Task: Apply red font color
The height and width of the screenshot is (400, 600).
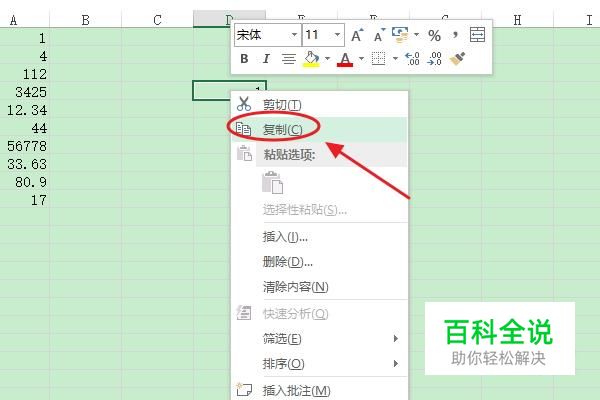Action: pos(345,59)
